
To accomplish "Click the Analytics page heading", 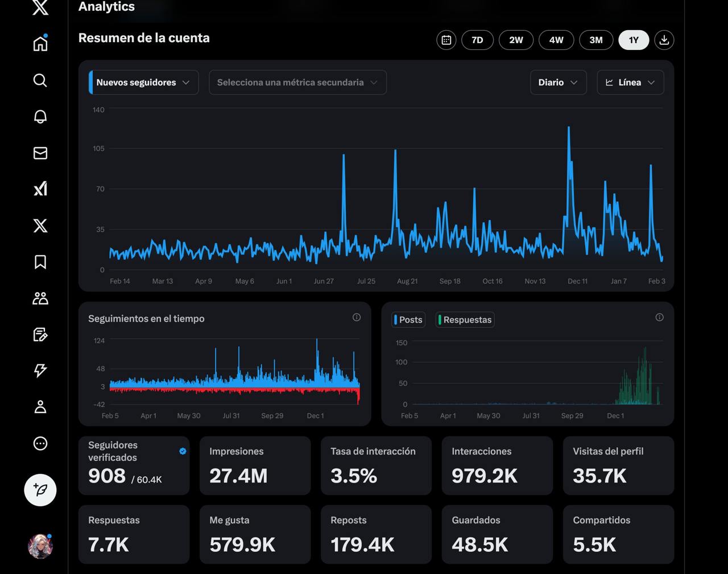I will pyautogui.click(x=107, y=7).
